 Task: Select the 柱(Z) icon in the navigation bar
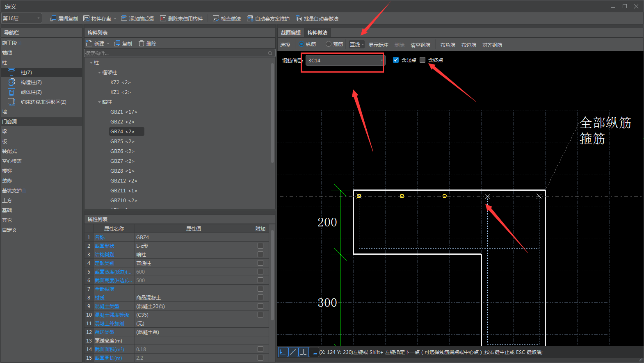click(11, 72)
